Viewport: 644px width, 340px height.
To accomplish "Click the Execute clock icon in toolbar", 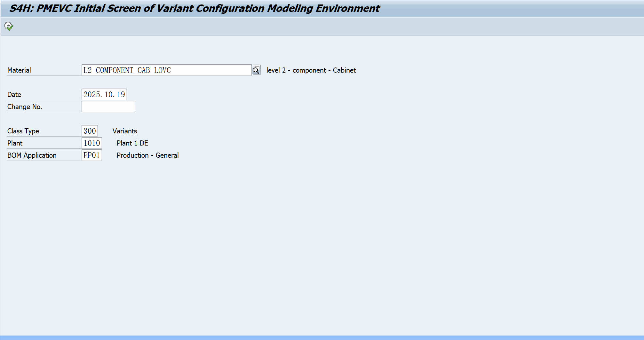I will (9, 26).
